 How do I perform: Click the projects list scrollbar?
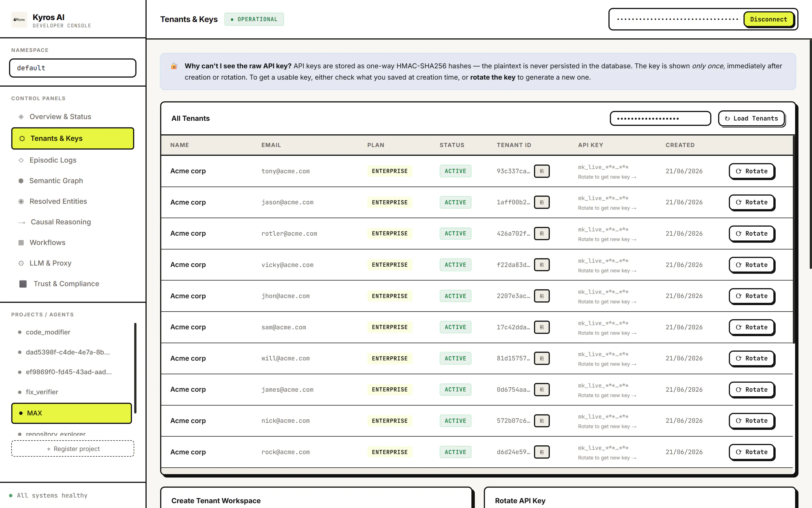135,368
